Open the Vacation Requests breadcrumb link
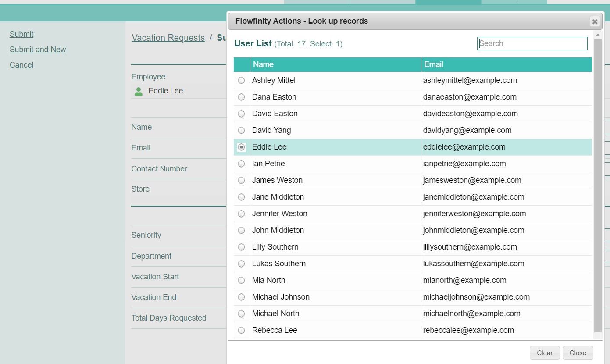Image resolution: width=610 pixels, height=364 pixels. [168, 38]
